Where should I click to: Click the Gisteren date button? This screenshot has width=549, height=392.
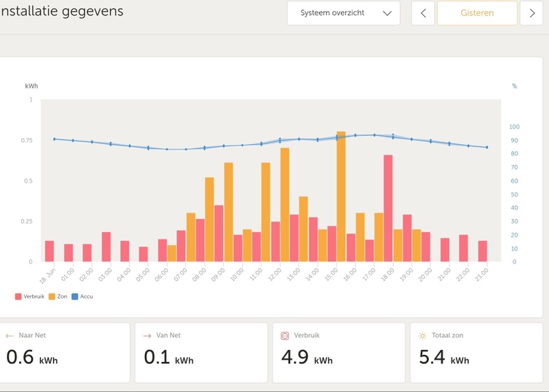click(477, 13)
